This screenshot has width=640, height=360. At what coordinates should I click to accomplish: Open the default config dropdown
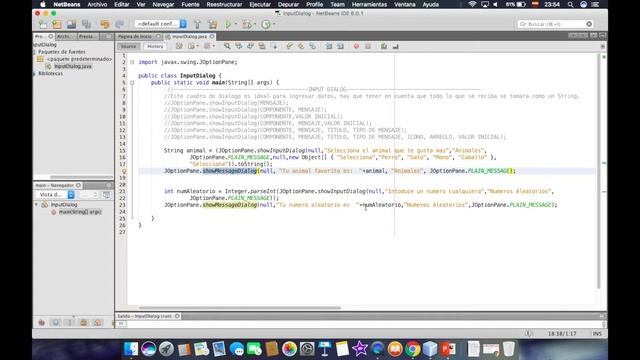tap(161, 24)
